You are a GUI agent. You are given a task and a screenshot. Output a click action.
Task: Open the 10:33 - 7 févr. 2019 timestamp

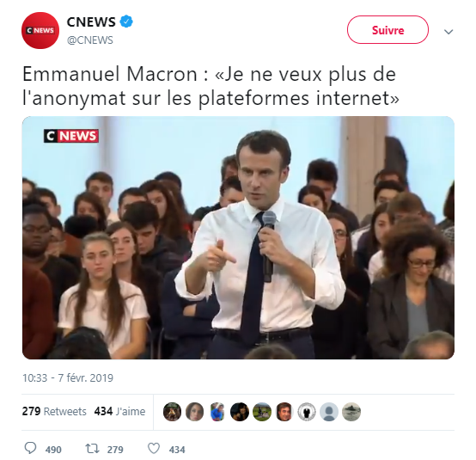tap(68, 377)
